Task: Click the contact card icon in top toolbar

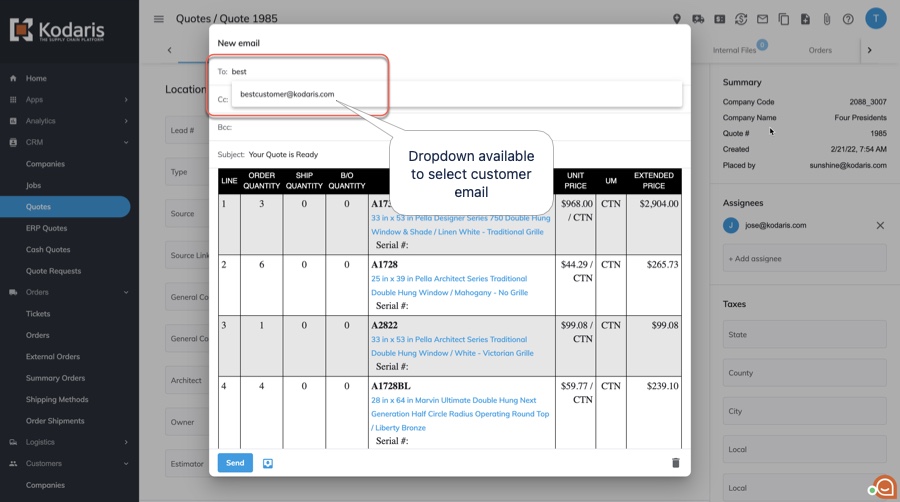Action: pos(719,19)
